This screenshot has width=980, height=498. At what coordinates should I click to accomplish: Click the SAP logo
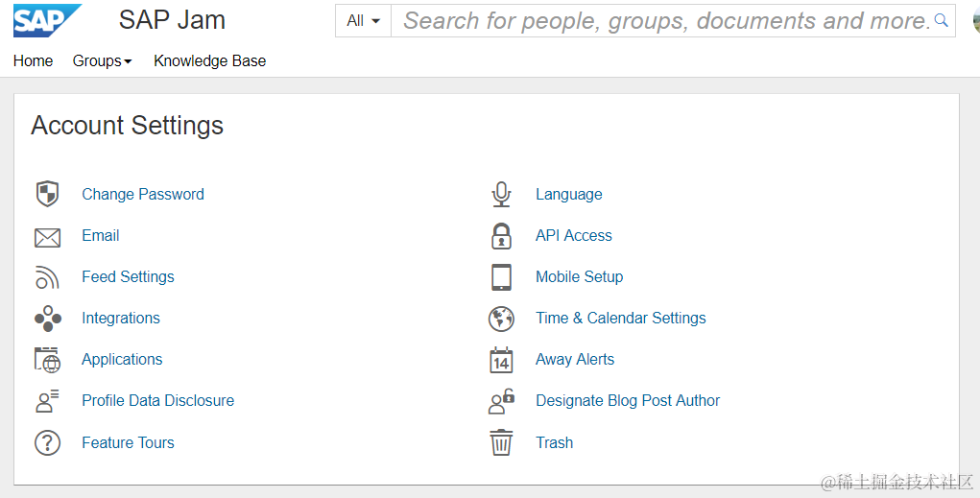click(x=47, y=20)
